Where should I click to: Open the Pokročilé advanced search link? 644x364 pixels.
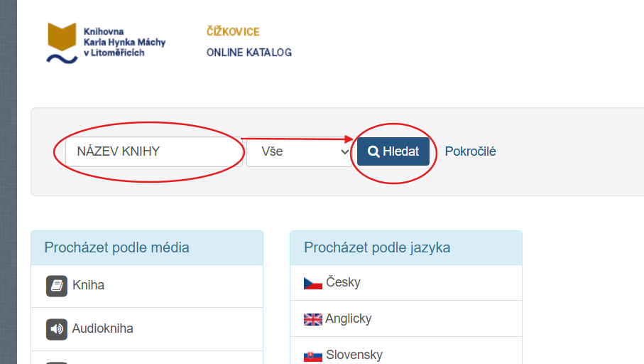coord(470,151)
